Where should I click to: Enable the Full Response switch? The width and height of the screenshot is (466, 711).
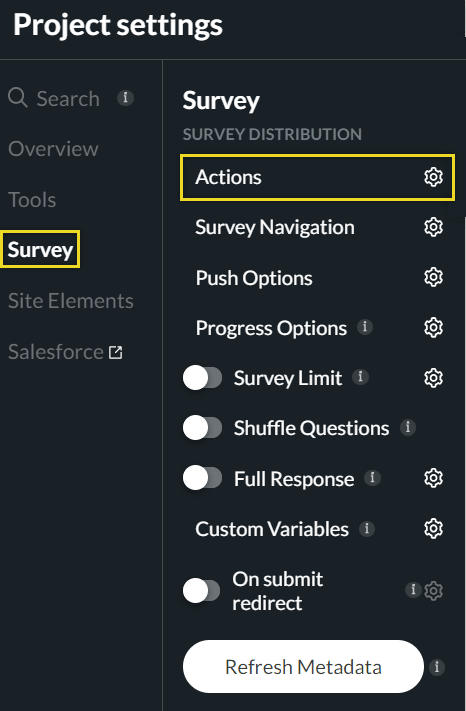203,478
